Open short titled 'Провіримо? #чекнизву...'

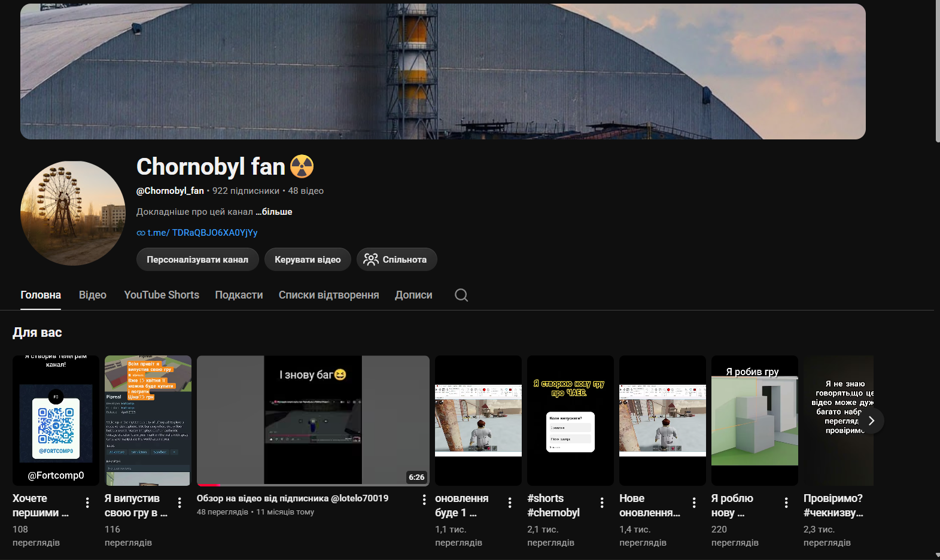[x=833, y=506]
